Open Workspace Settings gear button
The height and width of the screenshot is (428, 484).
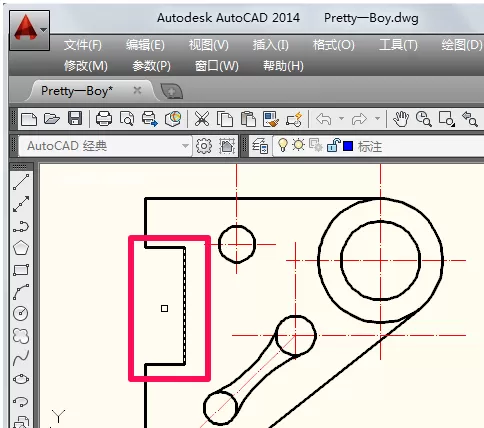[x=204, y=146]
